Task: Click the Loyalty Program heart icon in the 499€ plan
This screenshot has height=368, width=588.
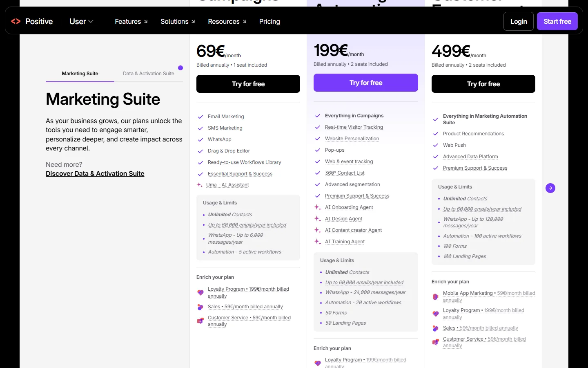Action: coord(435,314)
